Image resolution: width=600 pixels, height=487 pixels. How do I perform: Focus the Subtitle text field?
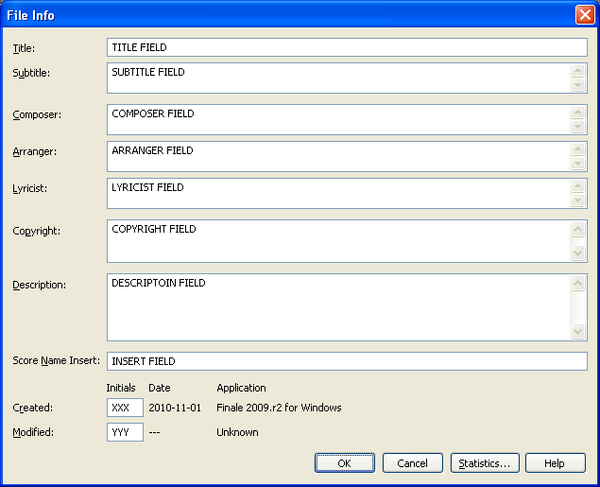pyautogui.click(x=338, y=78)
